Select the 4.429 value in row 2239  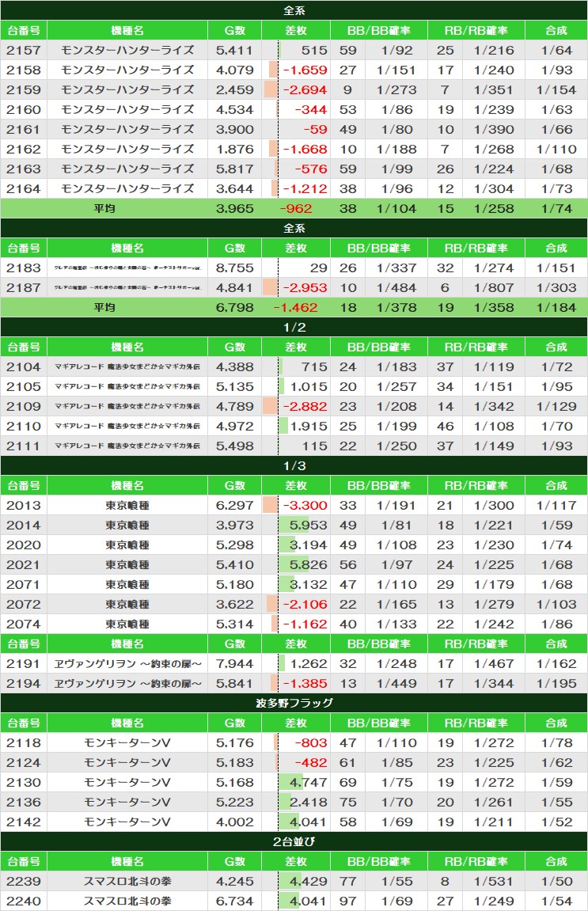click(x=309, y=880)
